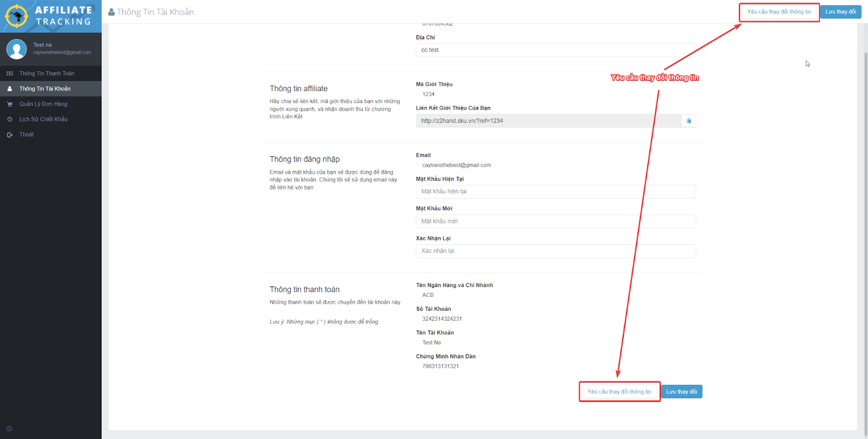Click the Thông tin đăng nhập heading
868x439 pixels.
[304, 159]
